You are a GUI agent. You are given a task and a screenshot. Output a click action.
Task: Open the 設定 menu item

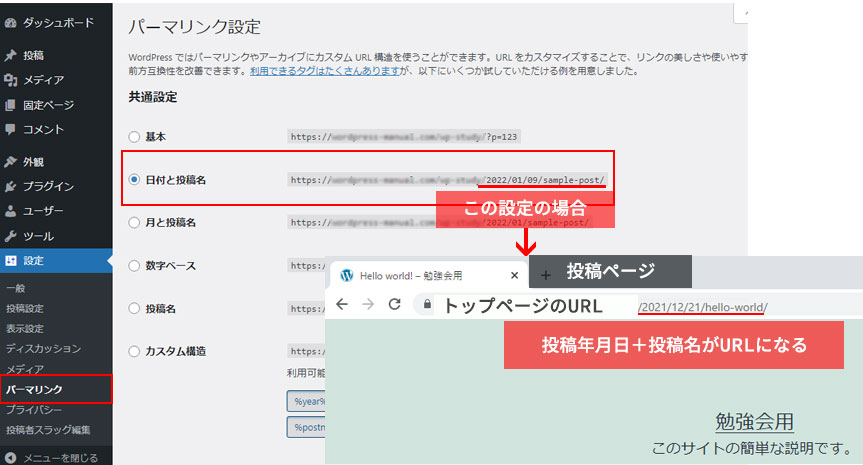pyautogui.click(x=56, y=261)
